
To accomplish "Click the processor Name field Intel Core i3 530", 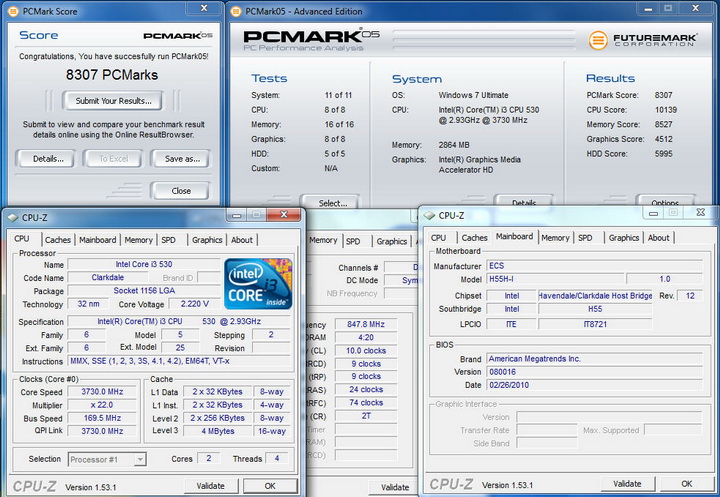I will [x=144, y=265].
